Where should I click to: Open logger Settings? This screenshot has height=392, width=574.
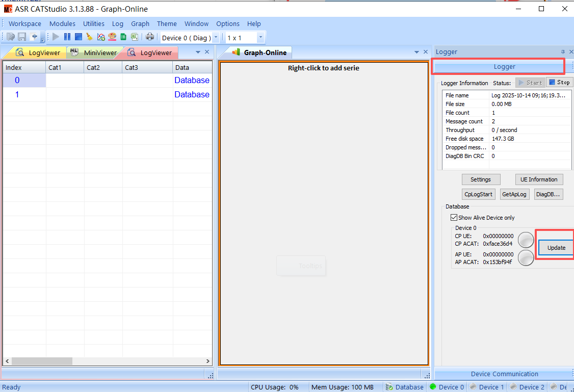point(481,179)
